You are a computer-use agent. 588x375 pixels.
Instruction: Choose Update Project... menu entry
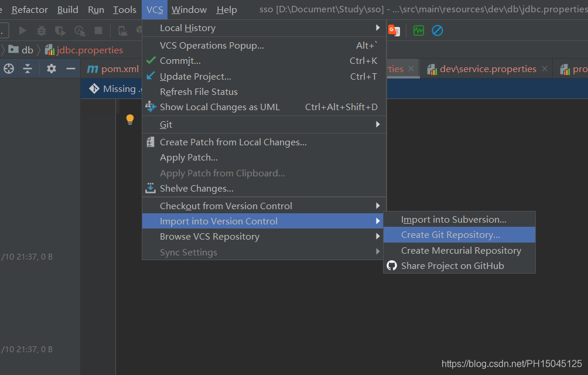point(264,77)
